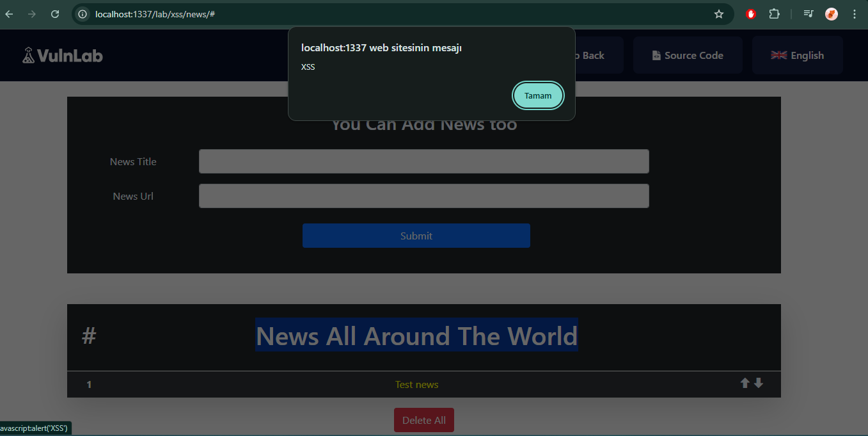
Task: Reload the page with the refresh icon
Action: (55, 14)
